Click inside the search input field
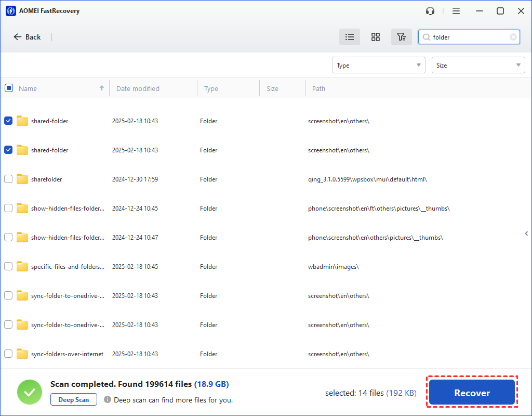 468,37
